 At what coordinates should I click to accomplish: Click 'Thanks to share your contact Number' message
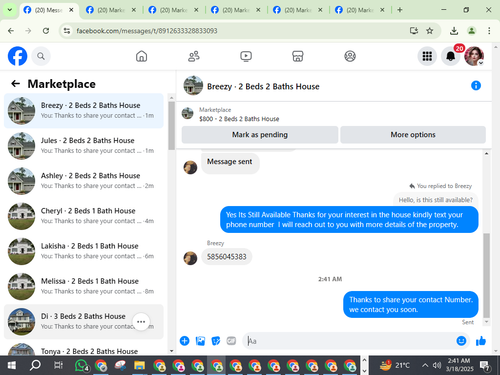[411, 305]
